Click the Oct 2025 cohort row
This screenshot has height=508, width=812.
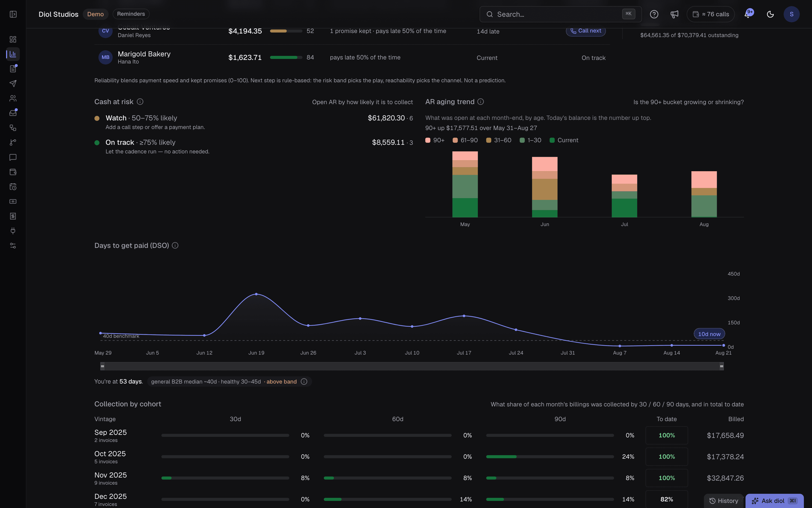click(419, 457)
